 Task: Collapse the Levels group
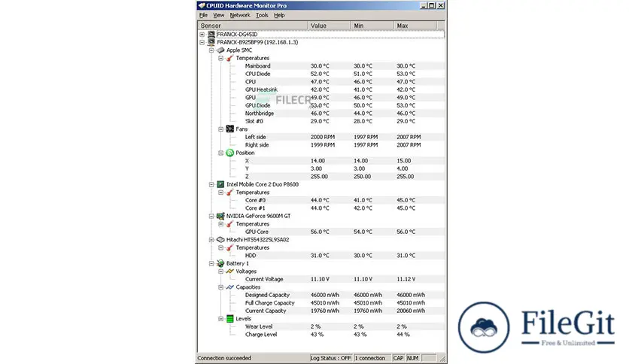[x=220, y=319]
